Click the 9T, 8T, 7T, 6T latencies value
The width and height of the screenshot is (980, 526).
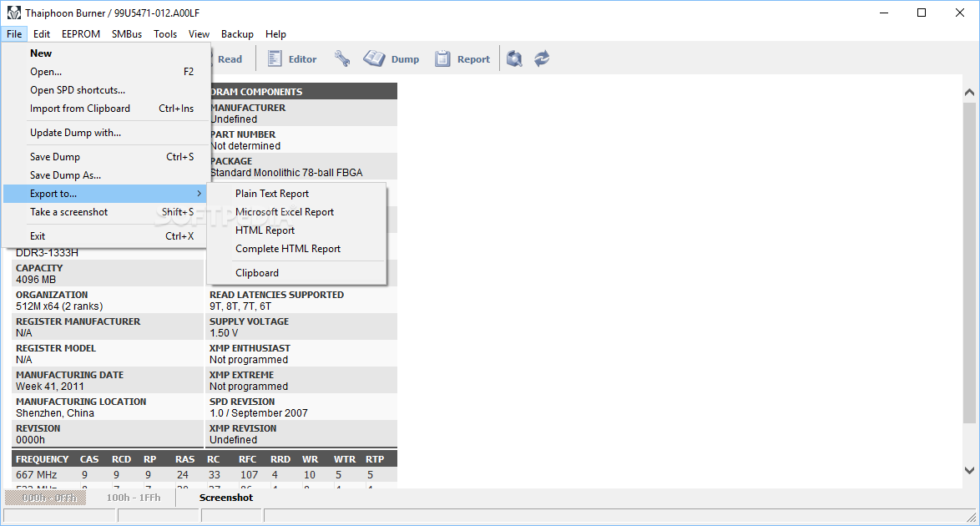[x=240, y=306]
